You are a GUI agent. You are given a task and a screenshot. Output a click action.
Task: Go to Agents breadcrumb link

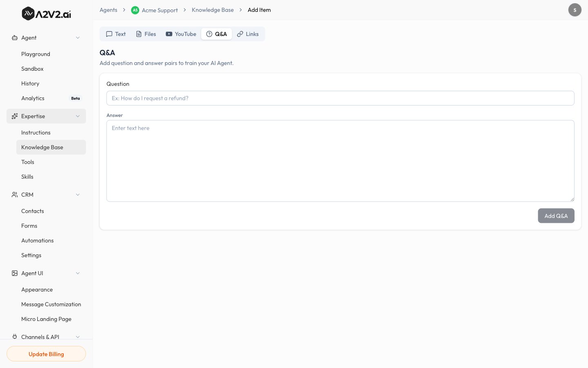[x=108, y=10]
